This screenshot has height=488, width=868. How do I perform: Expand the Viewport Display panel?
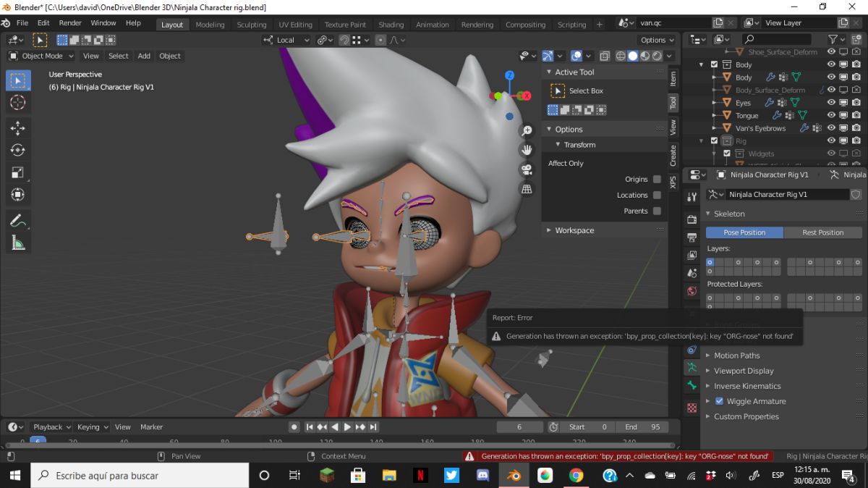click(x=743, y=371)
